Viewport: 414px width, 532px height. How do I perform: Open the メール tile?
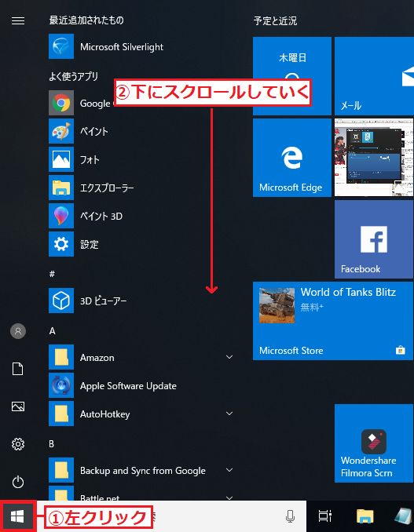point(374,76)
